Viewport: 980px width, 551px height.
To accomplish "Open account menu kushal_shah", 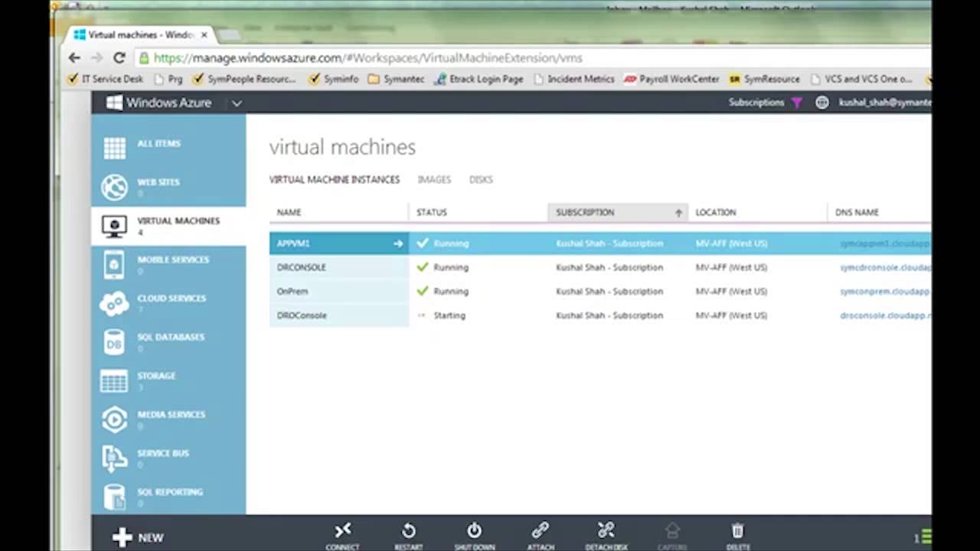I will coord(885,103).
